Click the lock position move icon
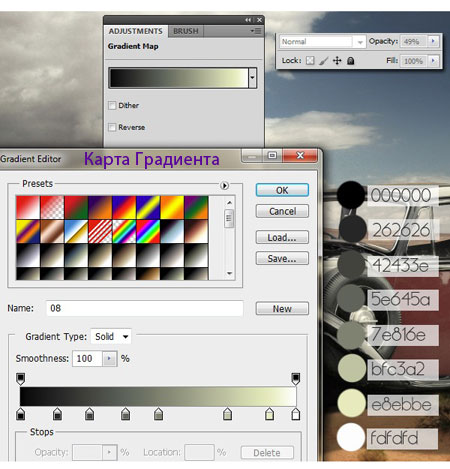The height and width of the screenshot is (469, 450). (337, 61)
